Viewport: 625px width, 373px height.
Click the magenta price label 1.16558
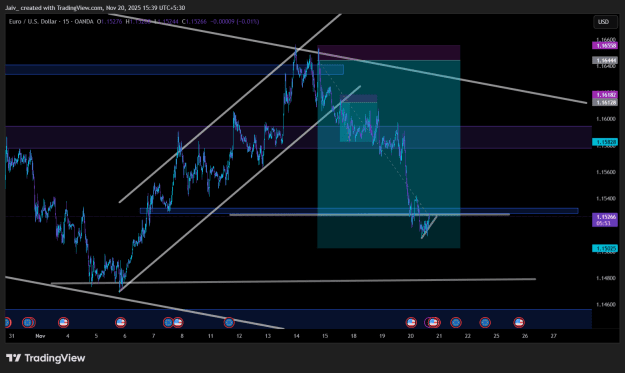[606, 46]
